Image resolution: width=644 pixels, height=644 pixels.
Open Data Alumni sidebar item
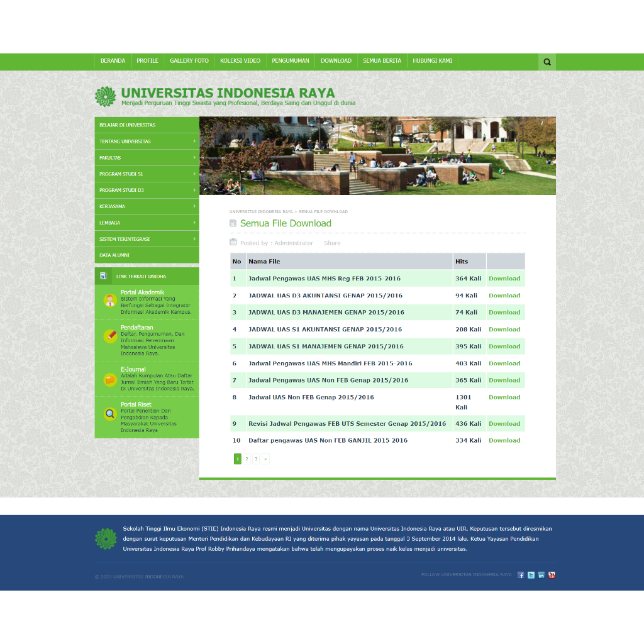pyautogui.click(x=147, y=255)
